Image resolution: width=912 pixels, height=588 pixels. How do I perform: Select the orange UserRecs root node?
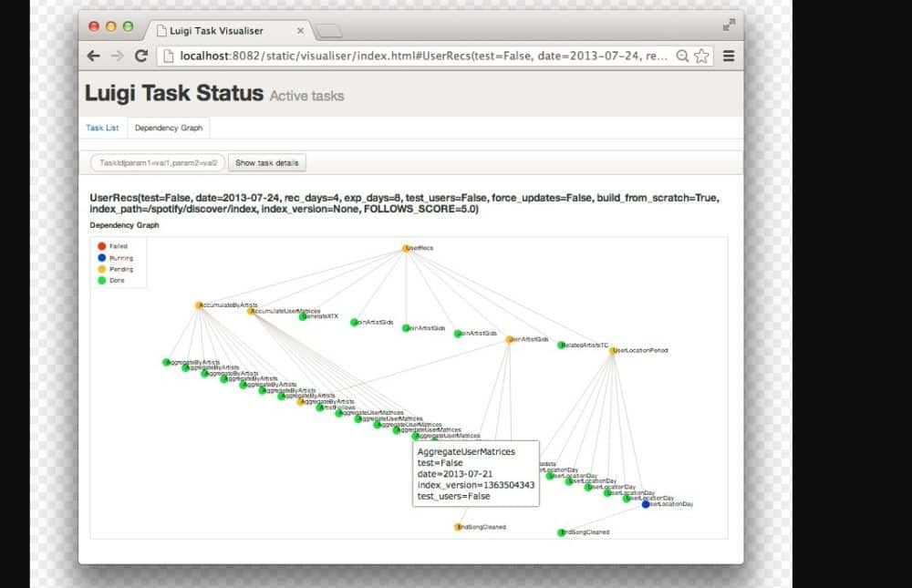coord(405,248)
